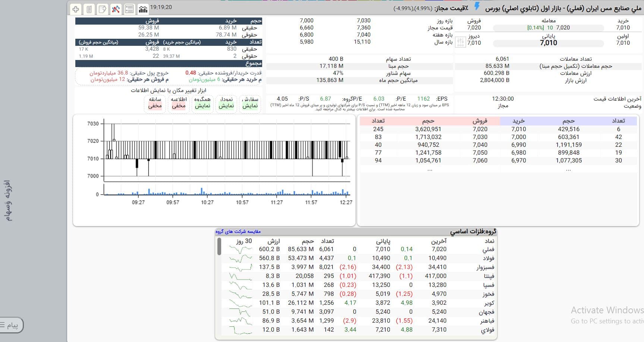This screenshot has height=342, width=644.
Task: Click the 30 روز column header
Action: (244, 241)
